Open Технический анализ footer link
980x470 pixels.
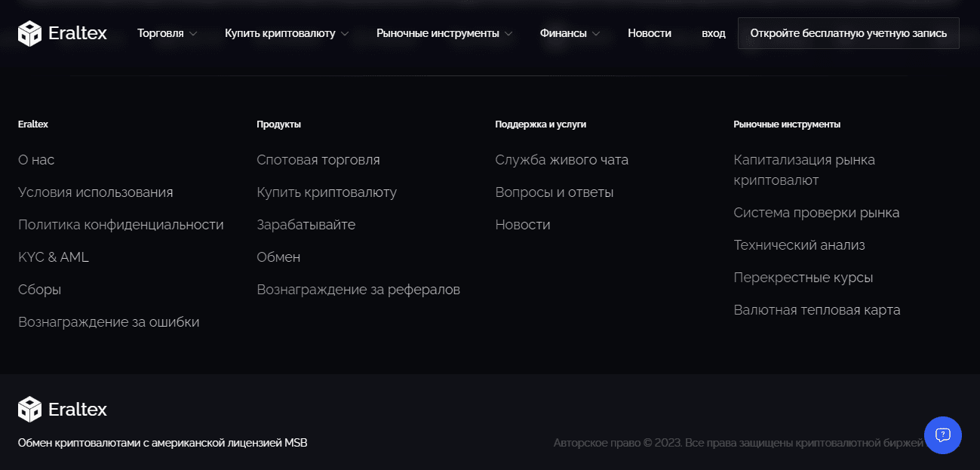[799, 245]
